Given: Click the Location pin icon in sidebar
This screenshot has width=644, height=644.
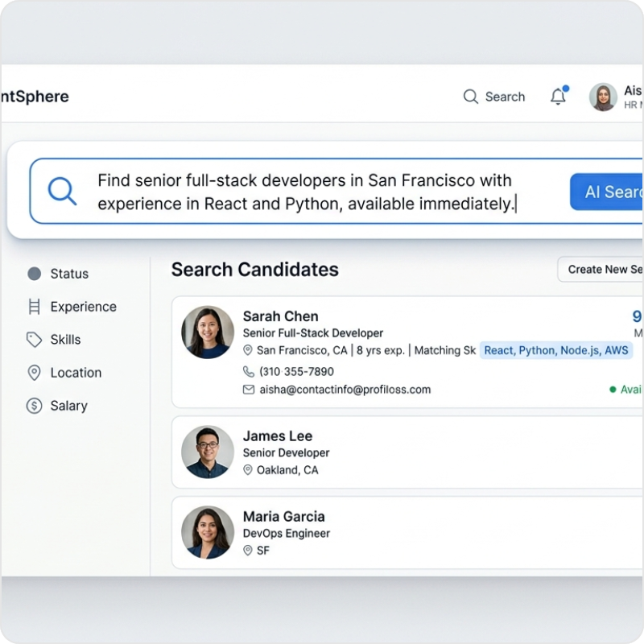Looking at the screenshot, I should 34,373.
